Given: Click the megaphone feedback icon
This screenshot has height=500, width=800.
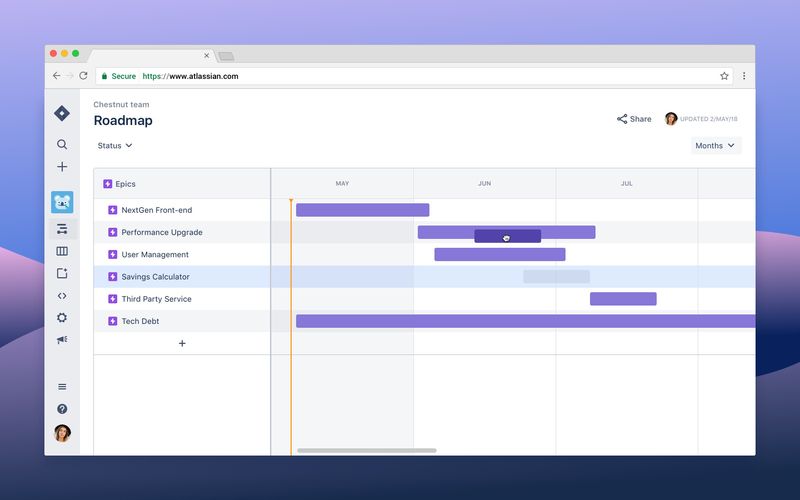Looking at the screenshot, I should 62,340.
